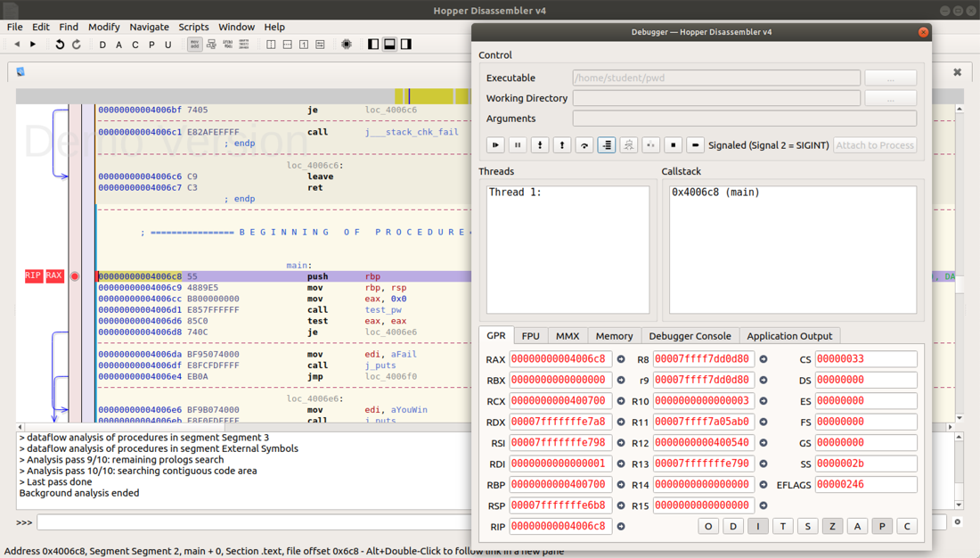
Task: Stop the debugging session with the square button
Action: (674, 145)
